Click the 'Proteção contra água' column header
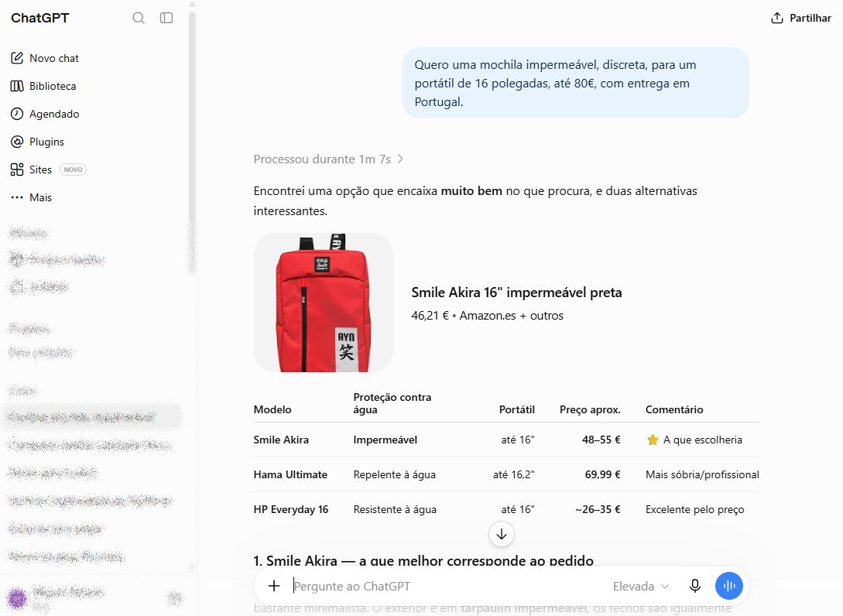The width and height of the screenshot is (843, 616). point(392,403)
